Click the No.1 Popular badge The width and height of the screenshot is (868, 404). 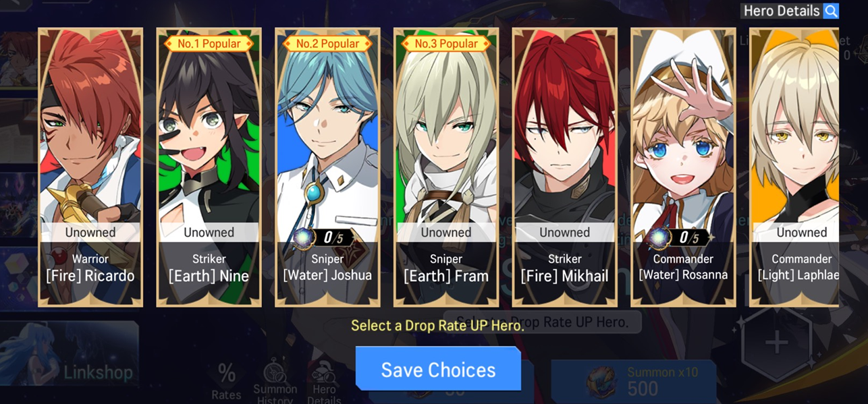pos(209,44)
